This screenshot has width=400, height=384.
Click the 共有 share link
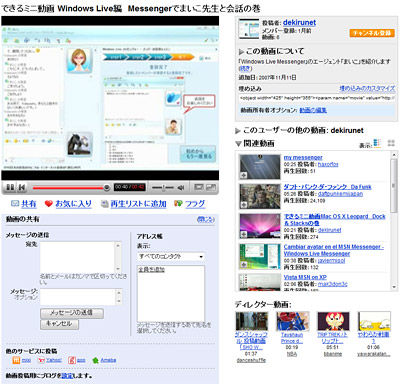pyautogui.click(x=29, y=203)
